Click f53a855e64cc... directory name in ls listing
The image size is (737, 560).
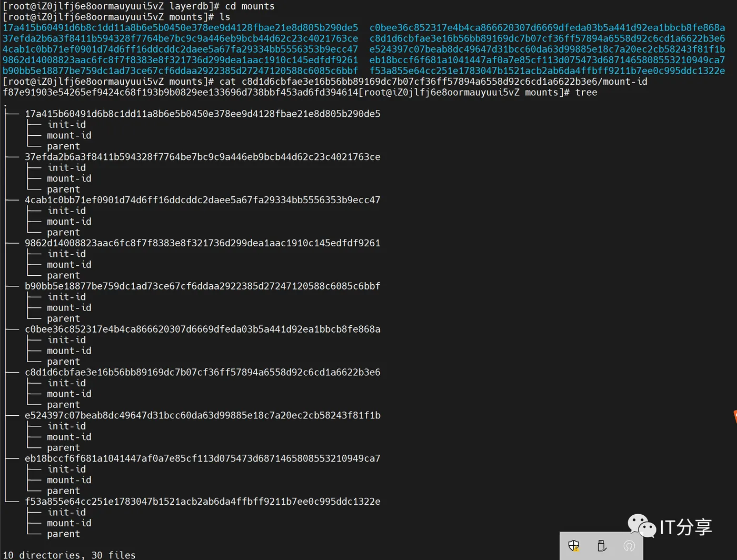(x=547, y=71)
